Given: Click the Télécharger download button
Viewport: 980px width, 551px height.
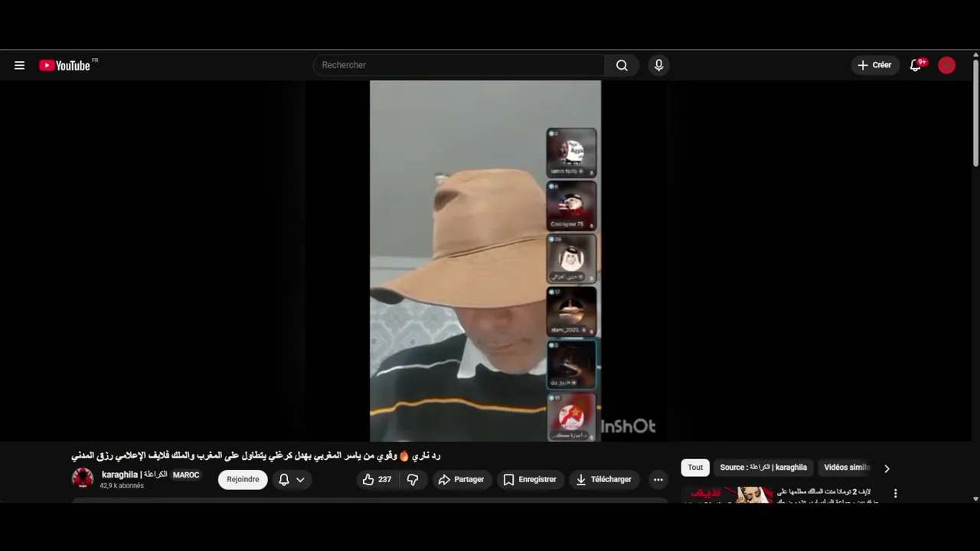Looking at the screenshot, I should point(604,479).
